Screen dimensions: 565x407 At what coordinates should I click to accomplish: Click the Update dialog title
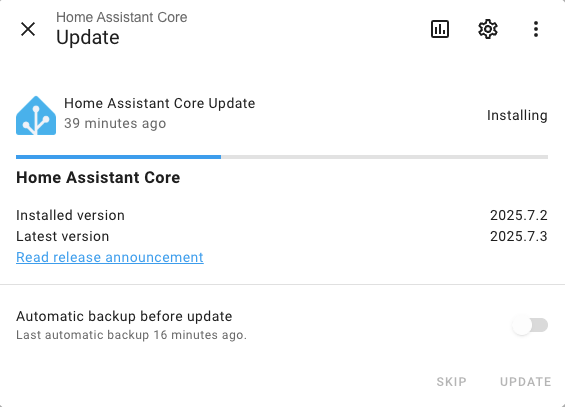pyautogui.click(x=88, y=37)
